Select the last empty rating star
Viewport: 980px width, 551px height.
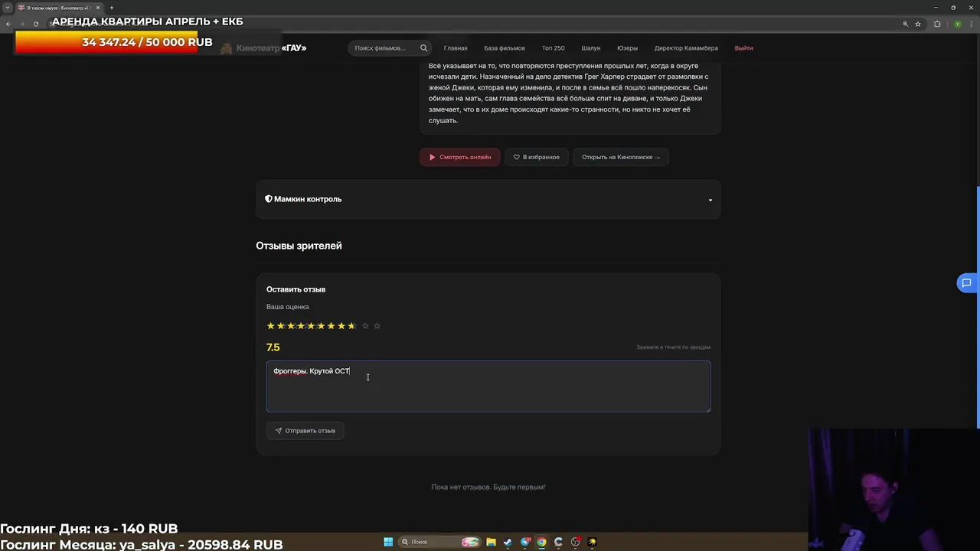[377, 326]
